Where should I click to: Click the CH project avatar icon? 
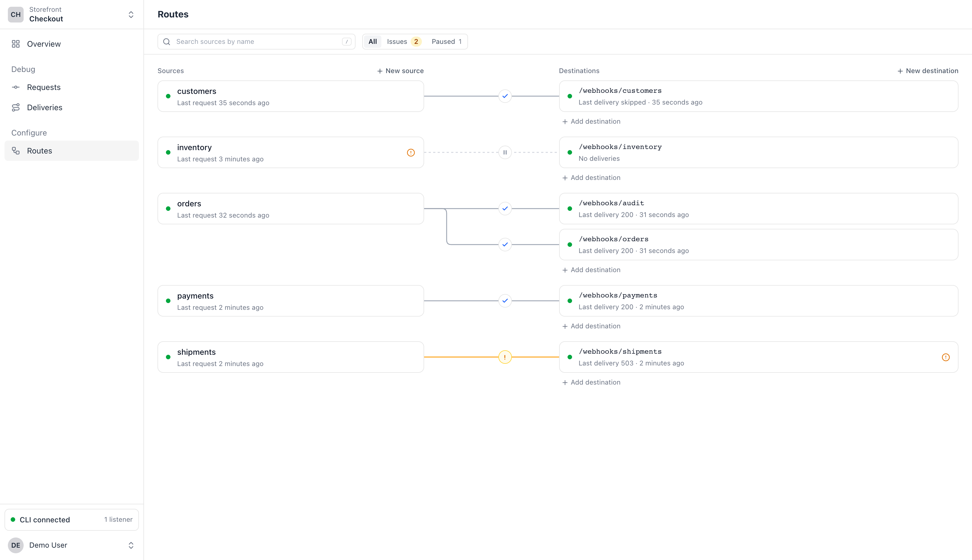16,14
